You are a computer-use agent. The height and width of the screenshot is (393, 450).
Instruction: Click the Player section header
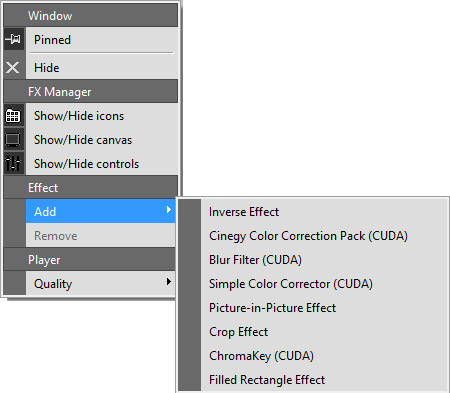coord(89,259)
